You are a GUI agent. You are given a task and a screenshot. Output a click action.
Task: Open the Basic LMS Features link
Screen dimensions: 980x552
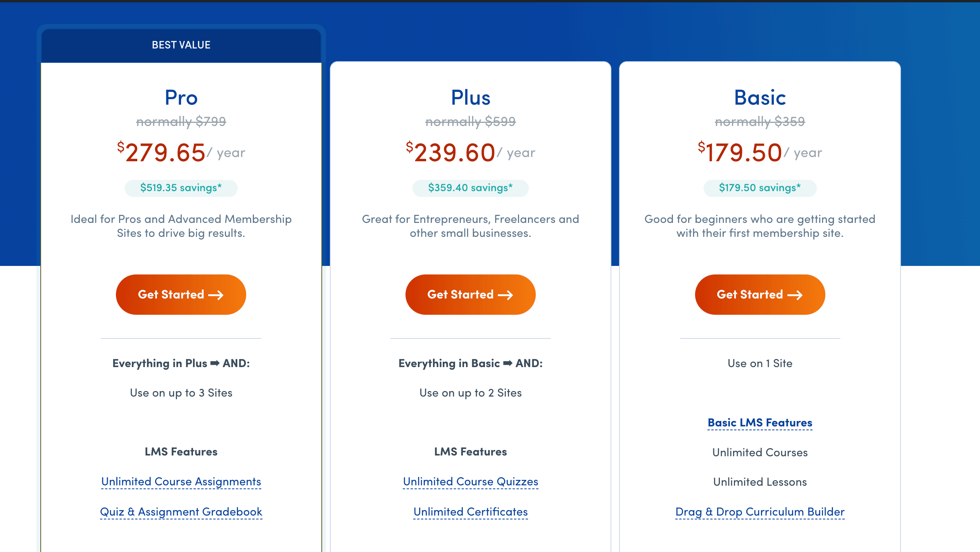(760, 423)
